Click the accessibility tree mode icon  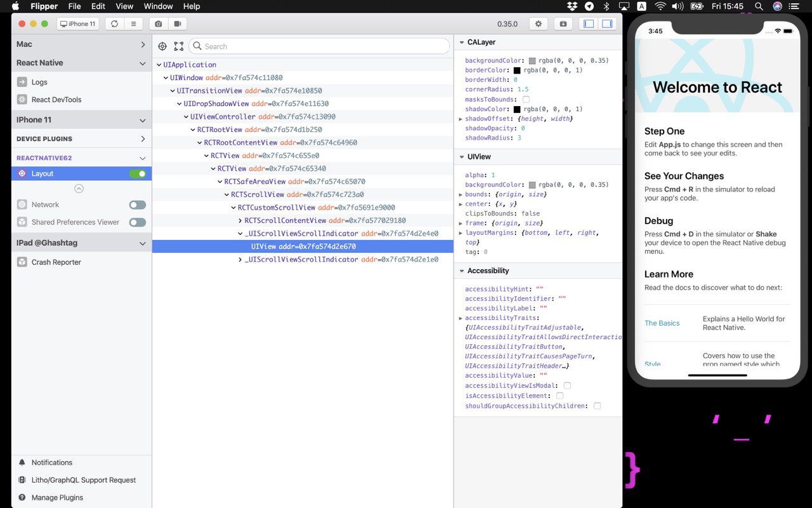(179, 46)
